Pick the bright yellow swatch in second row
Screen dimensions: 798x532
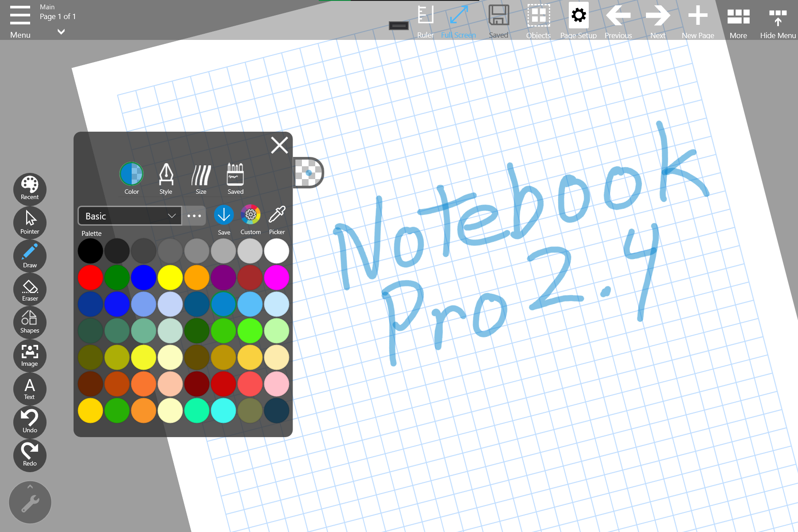170,278
